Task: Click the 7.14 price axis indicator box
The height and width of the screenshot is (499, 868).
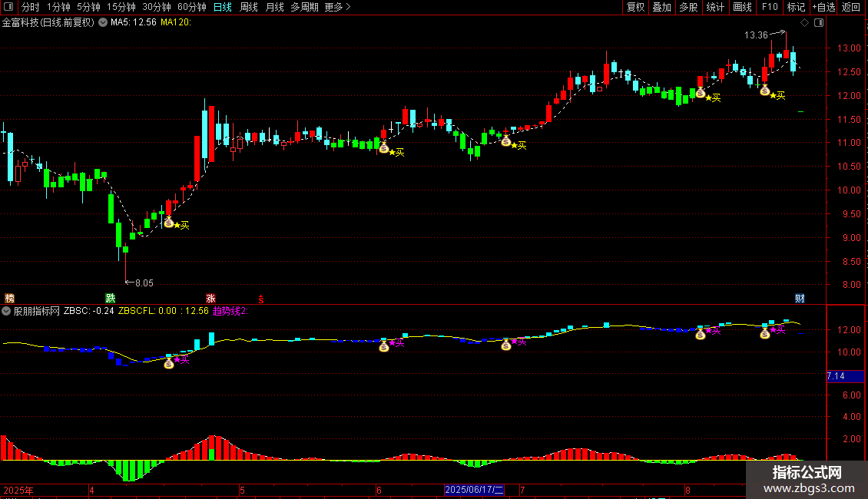Action: coord(845,376)
